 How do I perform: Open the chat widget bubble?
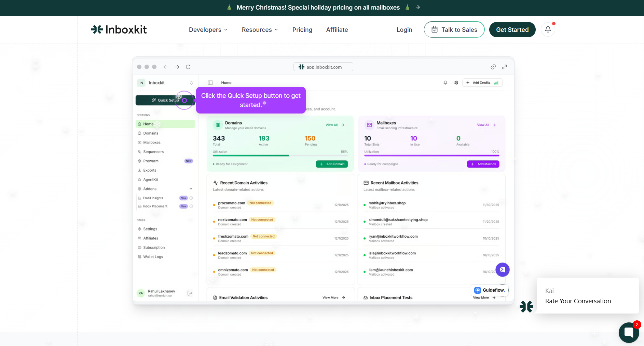(629, 332)
